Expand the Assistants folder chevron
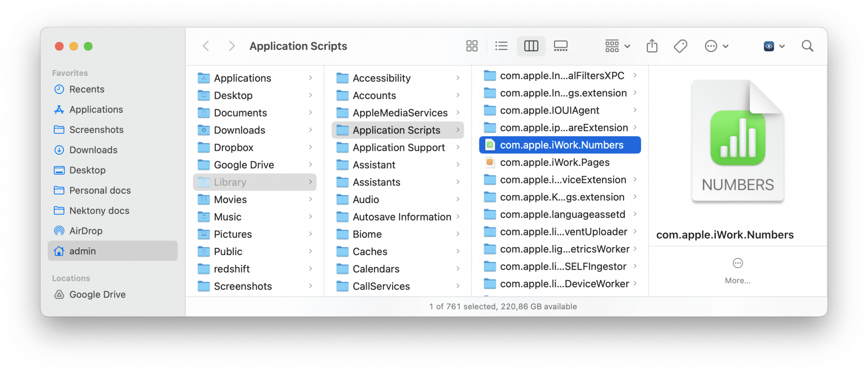The image size is (868, 370). click(458, 182)
